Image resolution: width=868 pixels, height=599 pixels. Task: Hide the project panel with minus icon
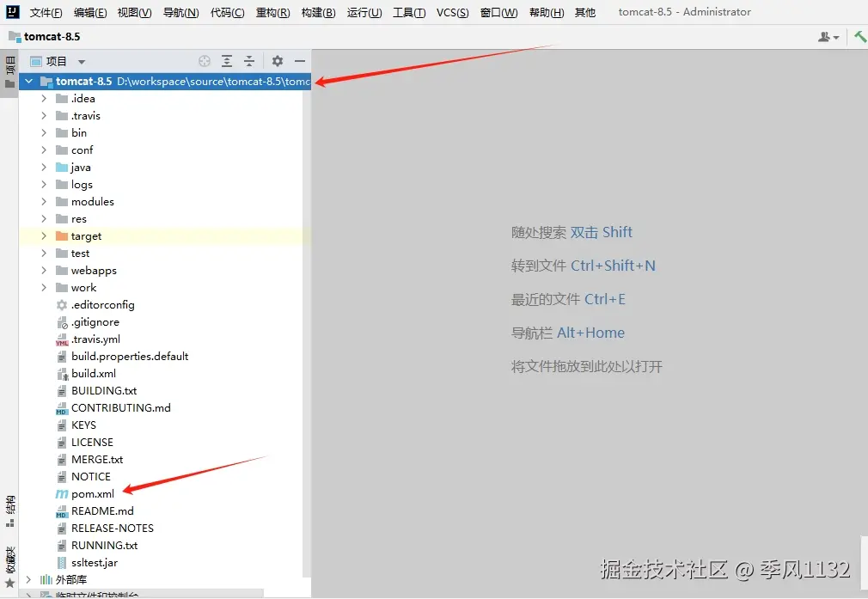(x=299, y=61)
